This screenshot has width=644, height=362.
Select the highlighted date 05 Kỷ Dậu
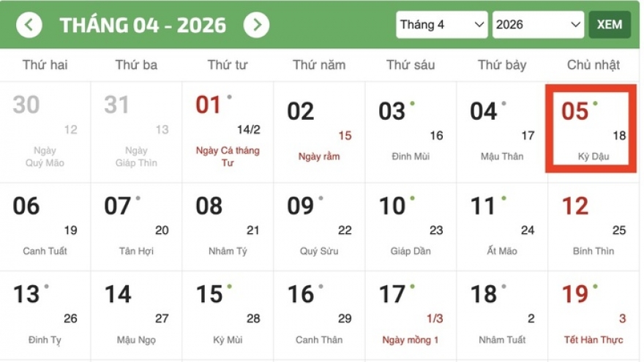pyautogui.click(x=593, y=128)
